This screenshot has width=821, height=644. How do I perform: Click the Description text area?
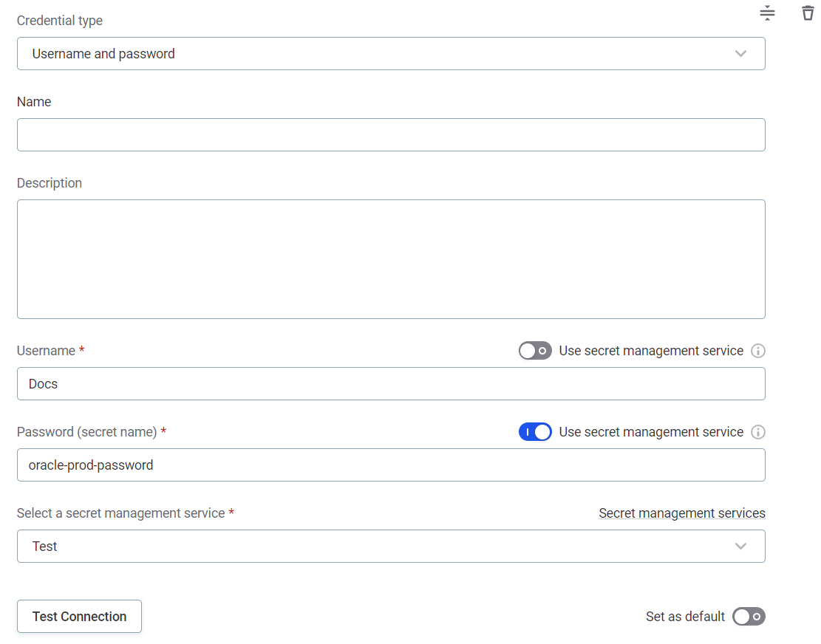[x=391, y=258]
